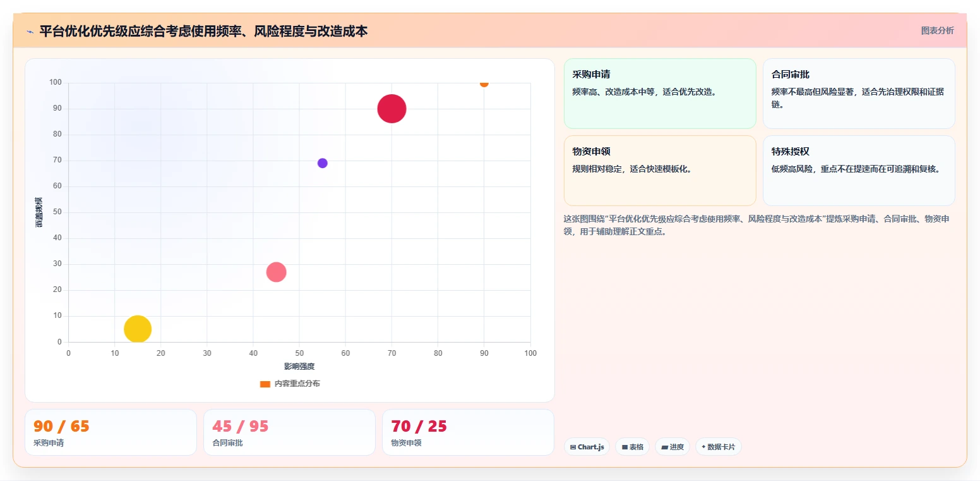
Task: Click the 图表分析 label in header
Action: (x=937, y=30)
